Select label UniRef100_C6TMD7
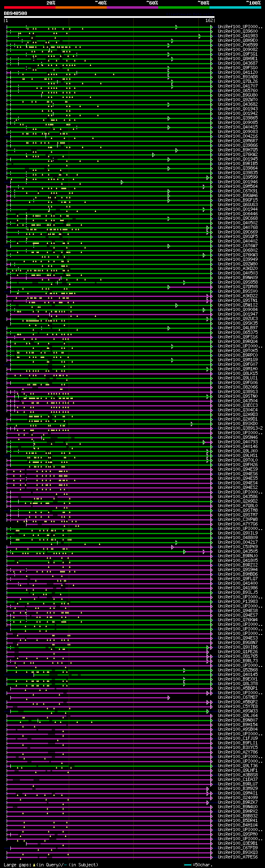The height and width of the screenshot is (868, 265). [238, 697]
